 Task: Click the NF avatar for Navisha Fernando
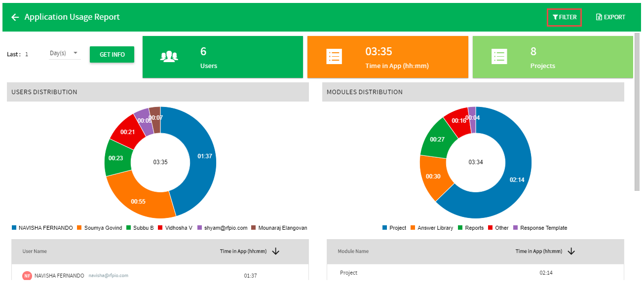tap(27, 276)
